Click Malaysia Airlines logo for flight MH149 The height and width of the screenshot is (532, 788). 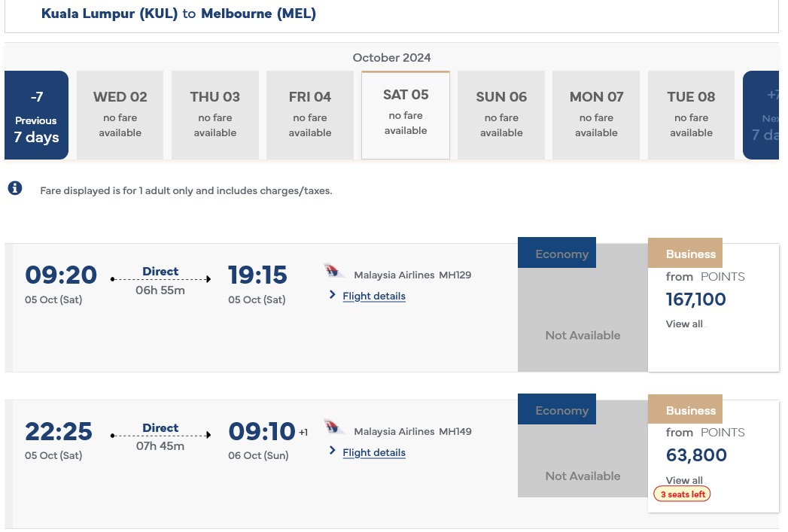click(334, 428)
